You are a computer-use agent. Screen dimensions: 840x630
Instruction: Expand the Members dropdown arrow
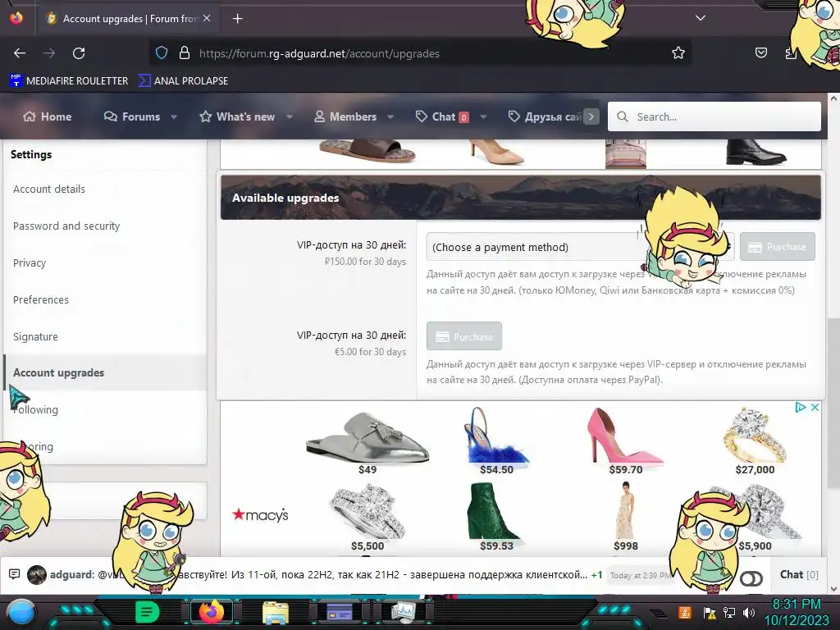390,116
